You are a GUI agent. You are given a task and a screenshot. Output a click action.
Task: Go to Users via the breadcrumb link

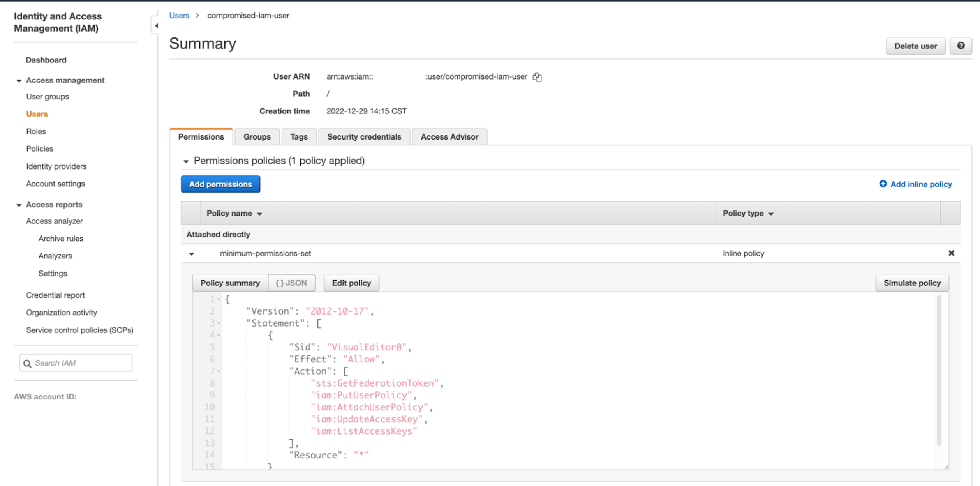pos(179,16)
